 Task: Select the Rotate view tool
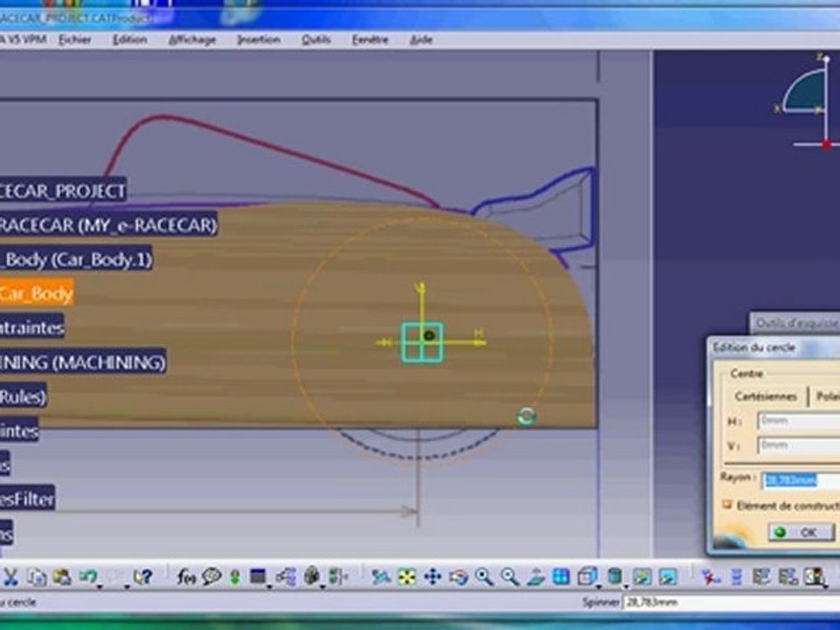458,577
